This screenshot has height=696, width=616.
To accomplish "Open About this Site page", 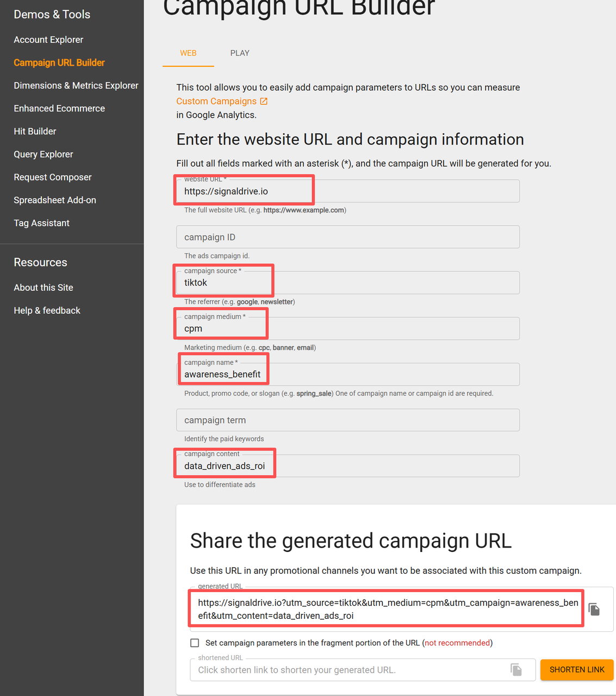I will pos(43,288).
